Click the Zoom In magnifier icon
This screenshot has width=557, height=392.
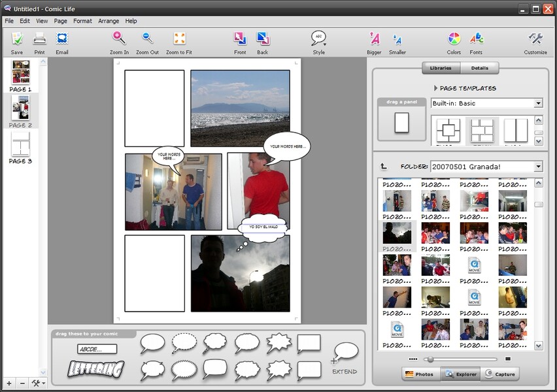point(119,38)
